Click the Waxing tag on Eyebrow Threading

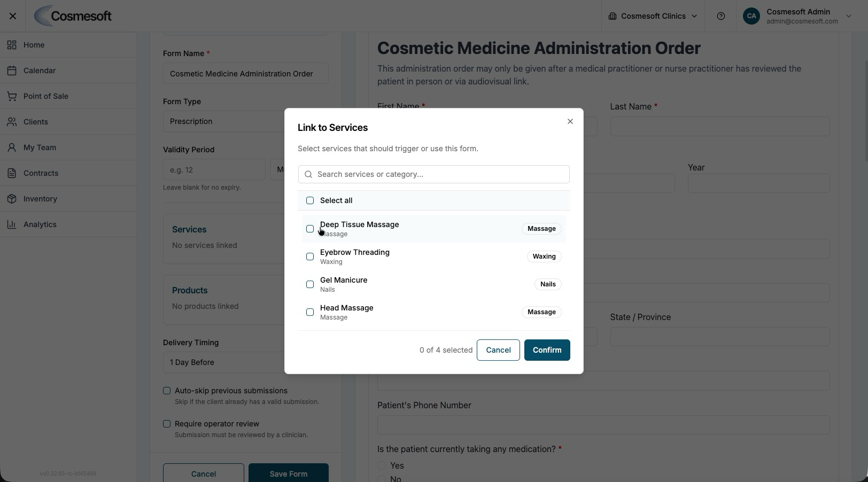pos(544,256)
